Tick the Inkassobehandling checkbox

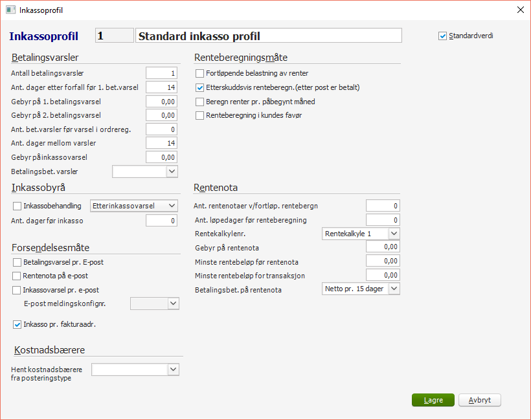click(x=17, y=206)
